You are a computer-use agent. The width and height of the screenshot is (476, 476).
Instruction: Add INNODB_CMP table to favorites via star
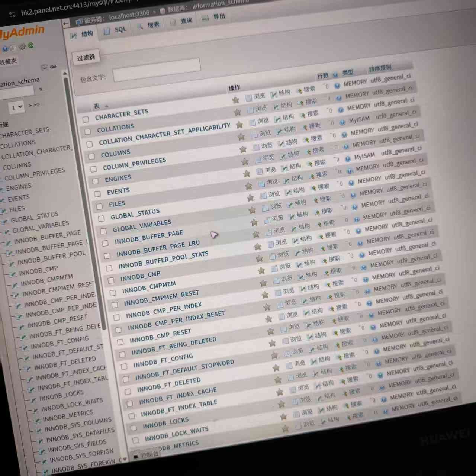pyautogui.click(x=261, y=271)
